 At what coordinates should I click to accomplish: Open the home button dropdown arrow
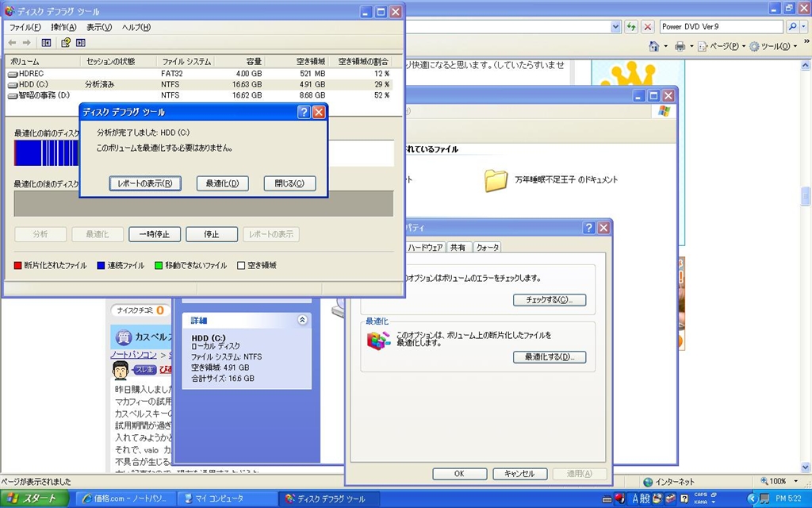tap(665, 46)
